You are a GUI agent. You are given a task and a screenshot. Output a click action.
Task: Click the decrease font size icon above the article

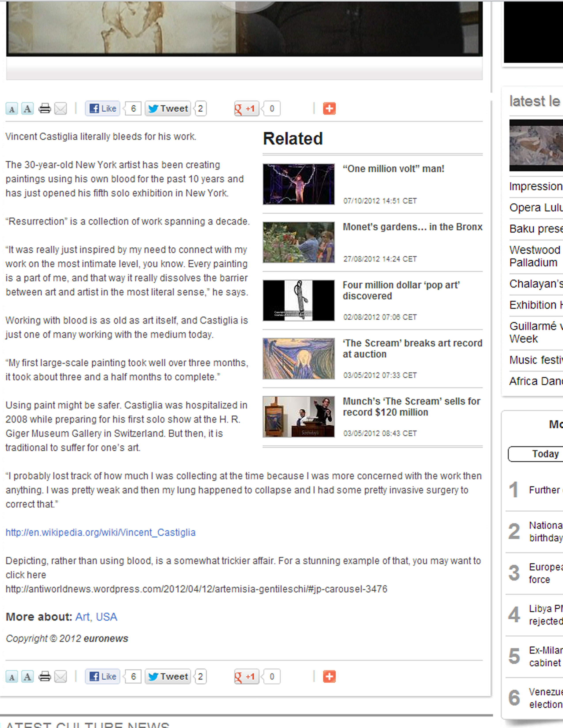pyautogui.click(x=12, y=109)
